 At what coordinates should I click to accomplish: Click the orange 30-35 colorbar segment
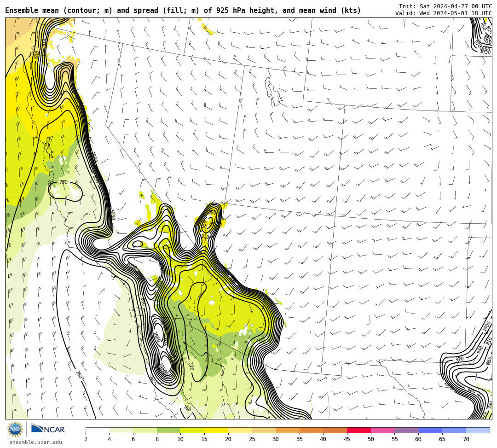click(x=288, y=430)
